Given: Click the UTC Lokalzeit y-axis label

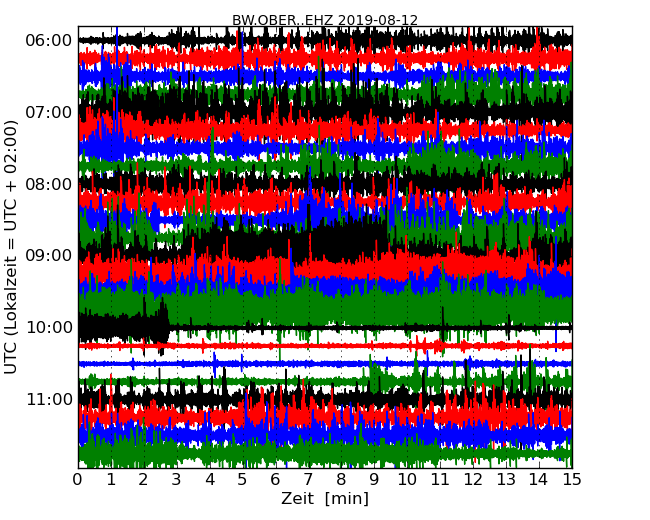Looking at the screenshot, I should 11,247.
